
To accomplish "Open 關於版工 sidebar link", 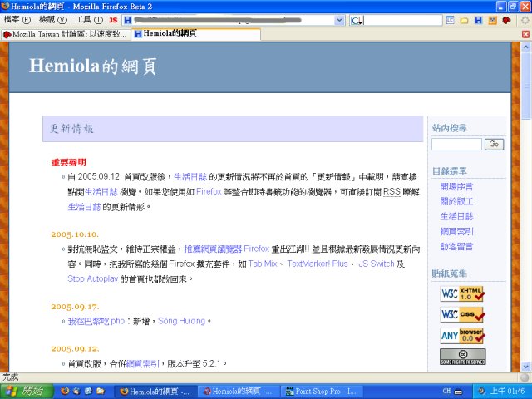I will click(x=456, y=201).
